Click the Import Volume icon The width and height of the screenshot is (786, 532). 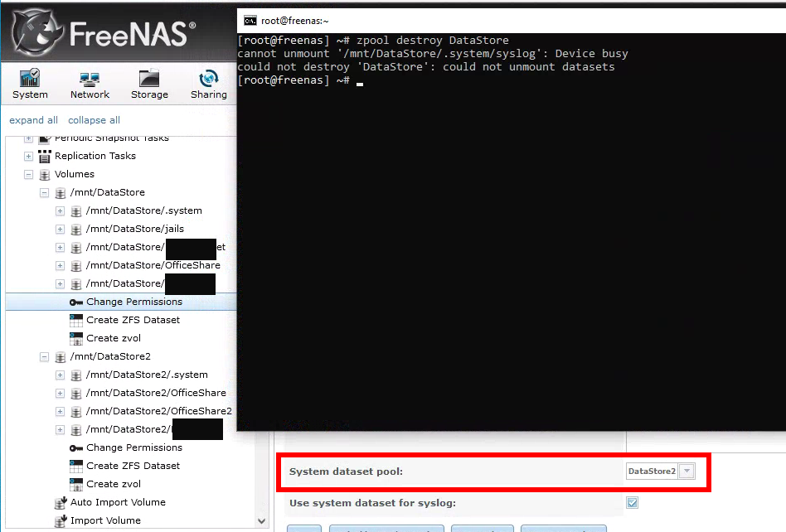click(x=61, y=520)
